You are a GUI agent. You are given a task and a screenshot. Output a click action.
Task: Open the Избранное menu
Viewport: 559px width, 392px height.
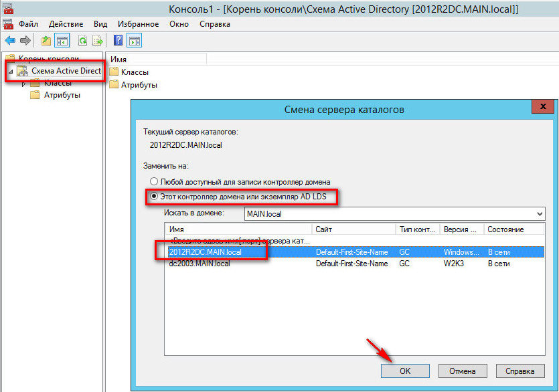click(139, 24)
